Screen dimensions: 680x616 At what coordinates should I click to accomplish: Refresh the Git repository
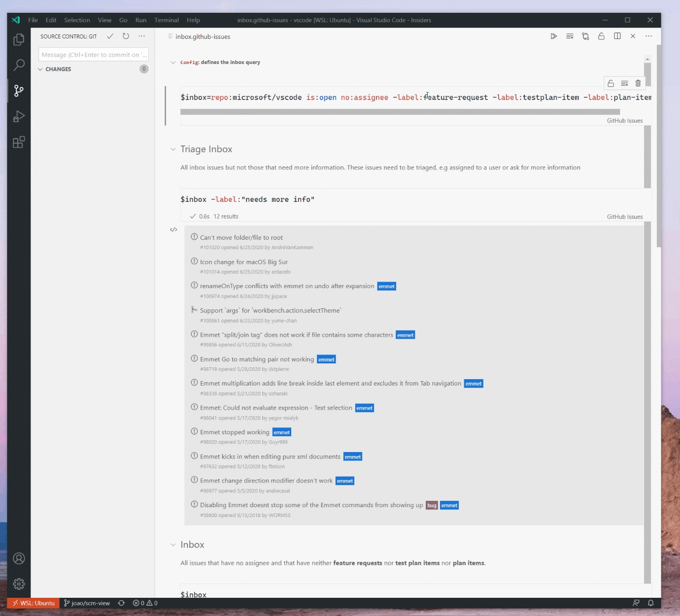126,36
